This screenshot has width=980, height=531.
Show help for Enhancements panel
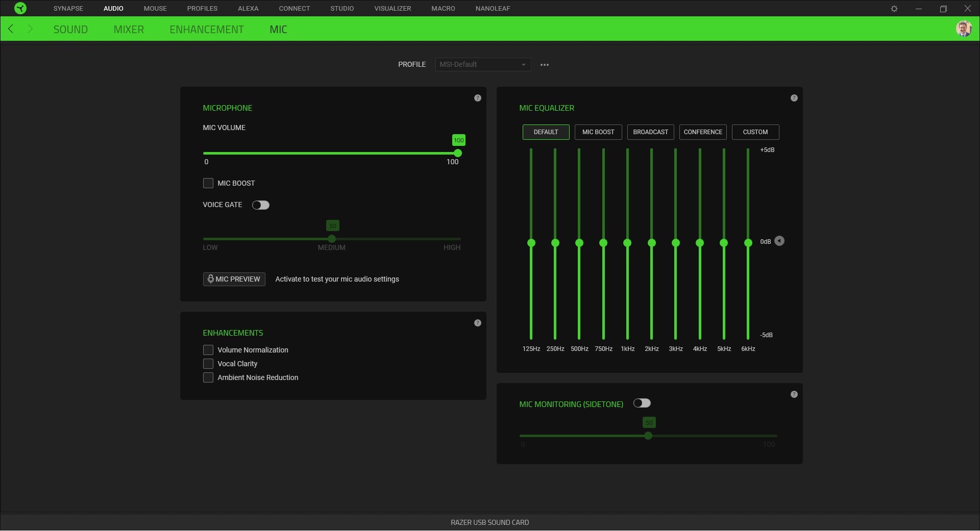pos(478,323)
